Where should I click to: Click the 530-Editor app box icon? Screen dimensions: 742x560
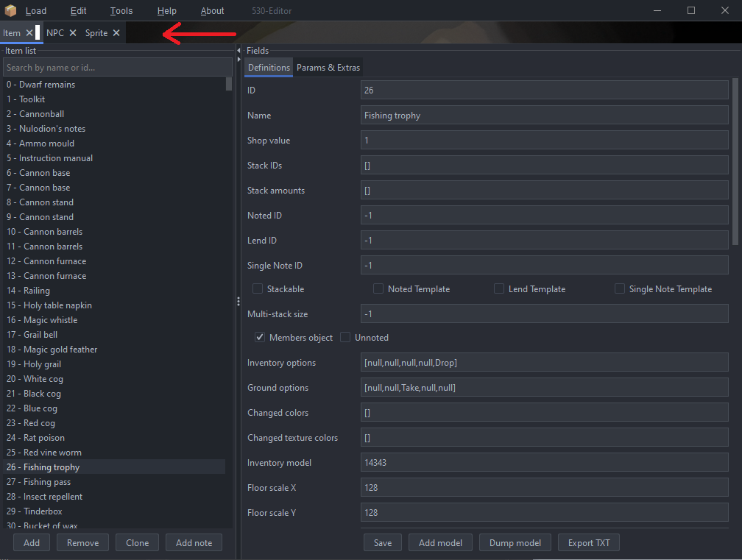(10, 11)
